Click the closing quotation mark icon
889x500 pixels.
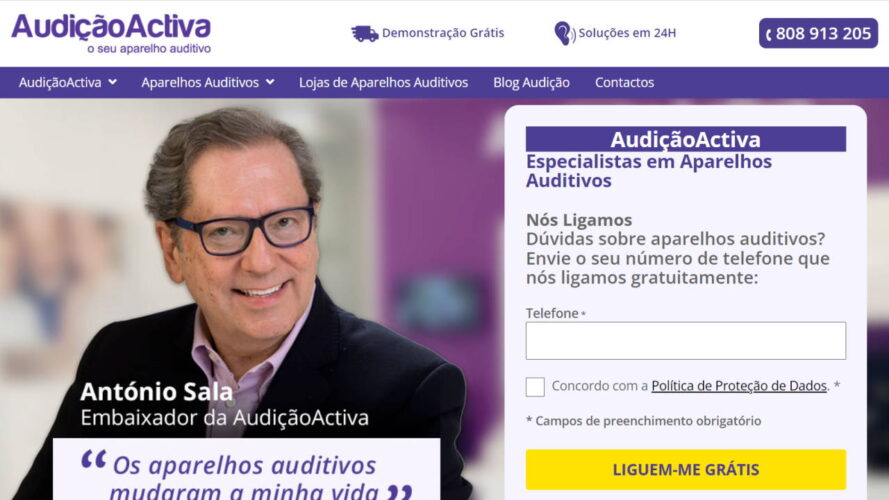click(400, 491)
